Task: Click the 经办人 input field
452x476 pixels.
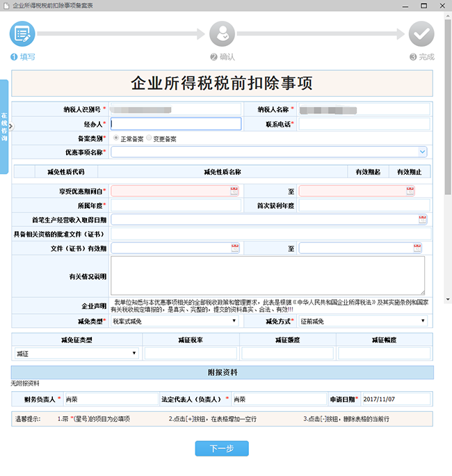Action: (176, 124)
